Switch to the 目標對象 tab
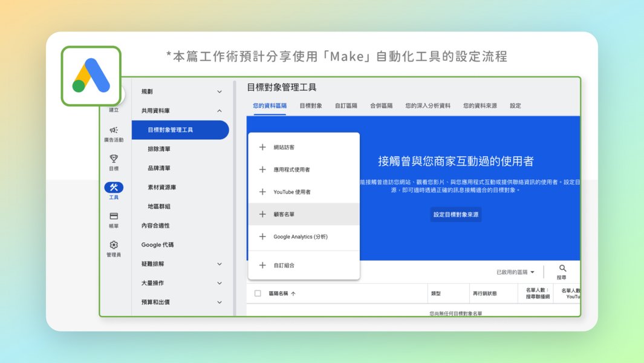Viewport: 644px width, 363px height. [311, 106]
